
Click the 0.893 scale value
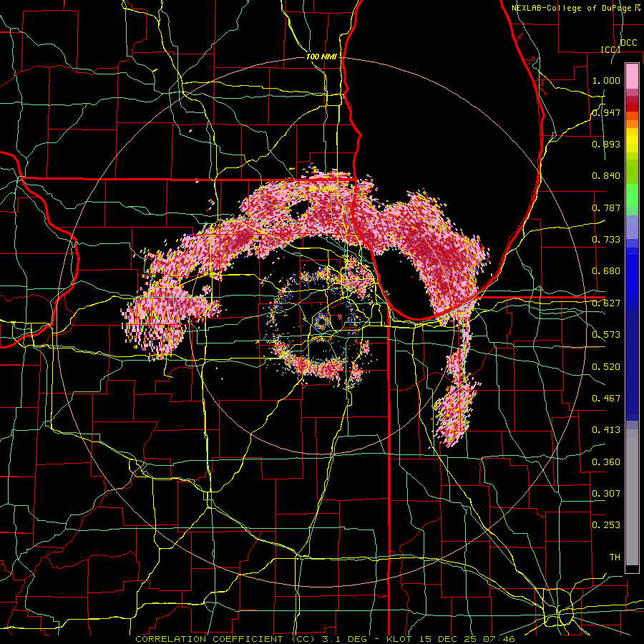(606, 144)
